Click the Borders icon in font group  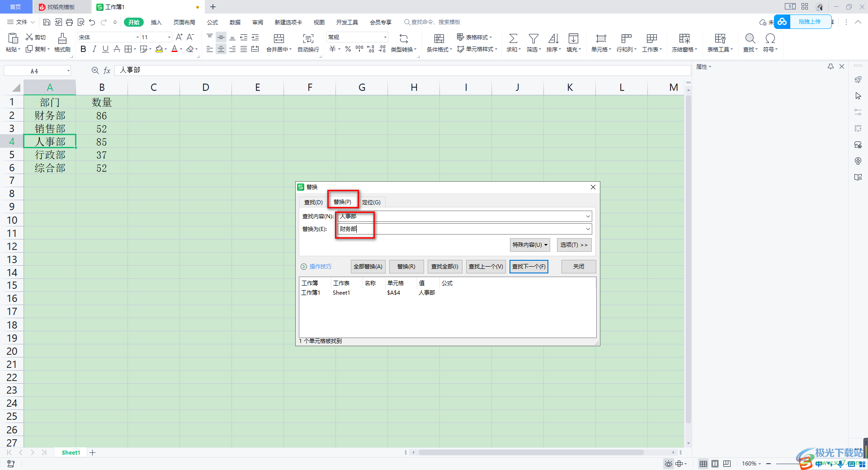tap(128, 49)
